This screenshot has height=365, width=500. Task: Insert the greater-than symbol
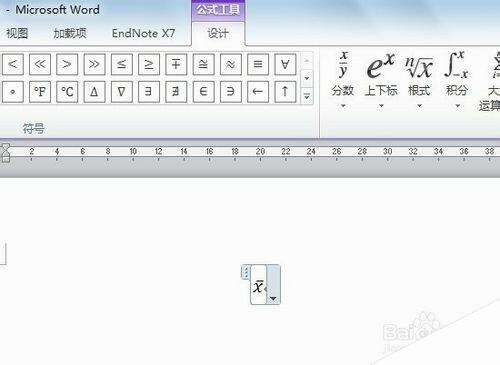(67, 64)
